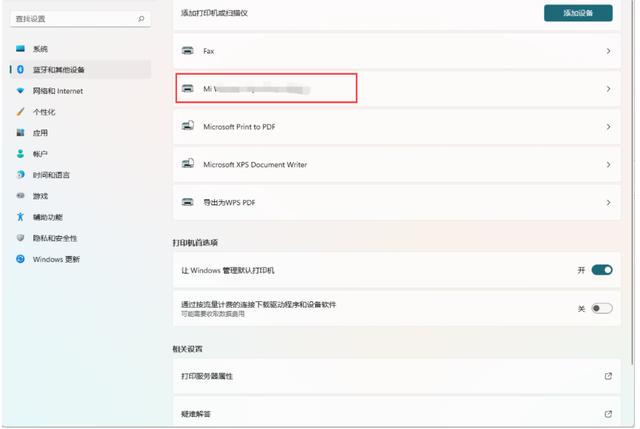Click the Microsoft Print to PDF printer icon

(187, 126)
